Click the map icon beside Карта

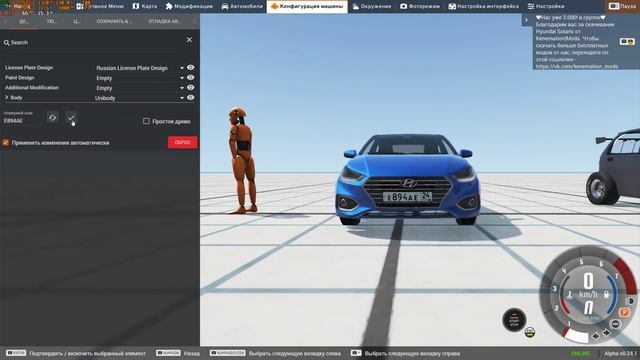136,6
